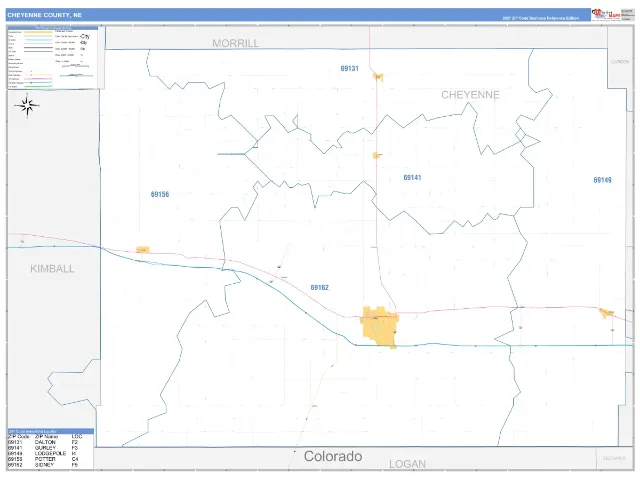Screen dimensions: 640x480
Task: Click the orange town marker left of 69141
Action: [376, 156]
